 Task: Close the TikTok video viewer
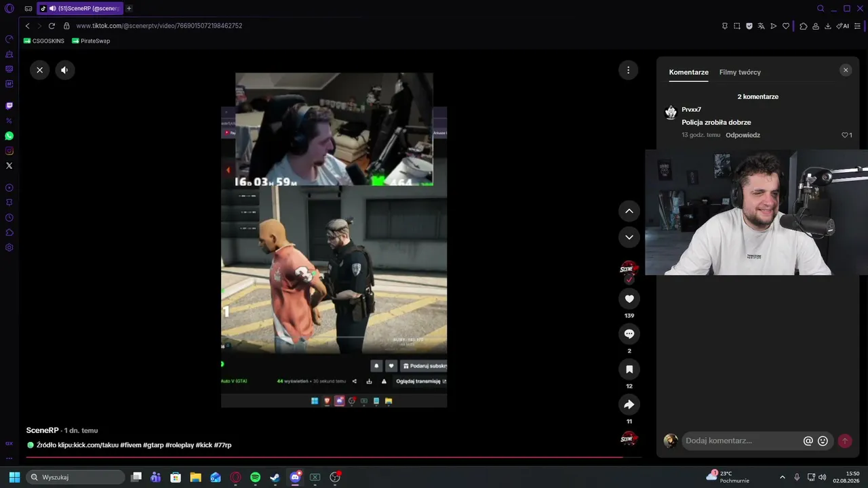(39, 70)
